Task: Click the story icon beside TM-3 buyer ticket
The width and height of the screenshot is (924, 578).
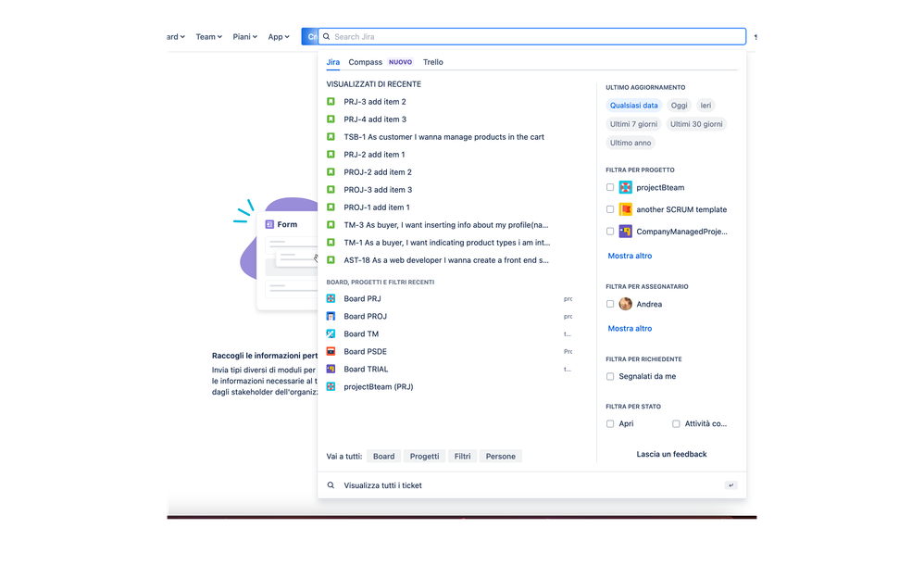Action: [331, 225]
